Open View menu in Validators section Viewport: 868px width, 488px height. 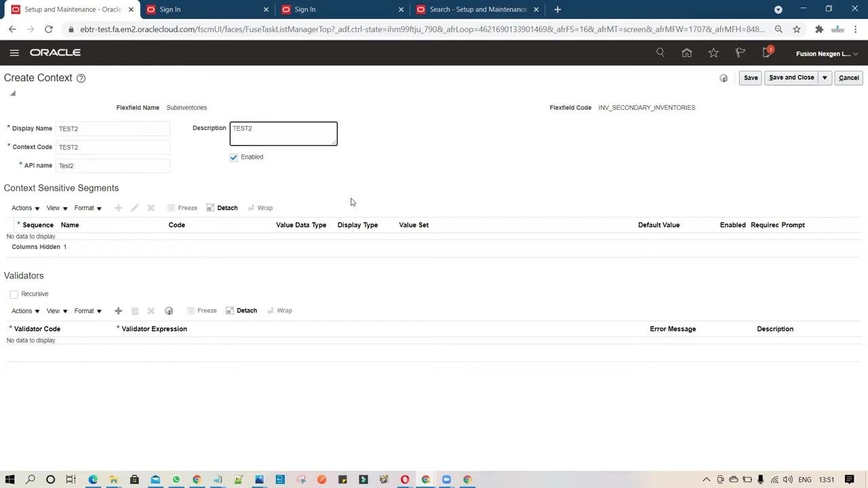tap(57, 310)
